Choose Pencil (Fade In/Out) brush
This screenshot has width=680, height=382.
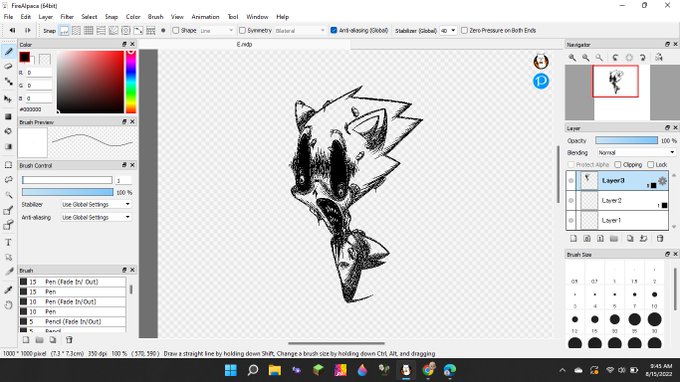pyautogui.click(x=72, y=322)
